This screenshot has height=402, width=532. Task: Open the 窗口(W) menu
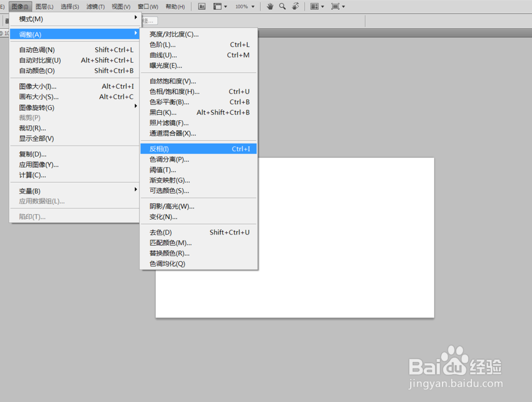148,6
